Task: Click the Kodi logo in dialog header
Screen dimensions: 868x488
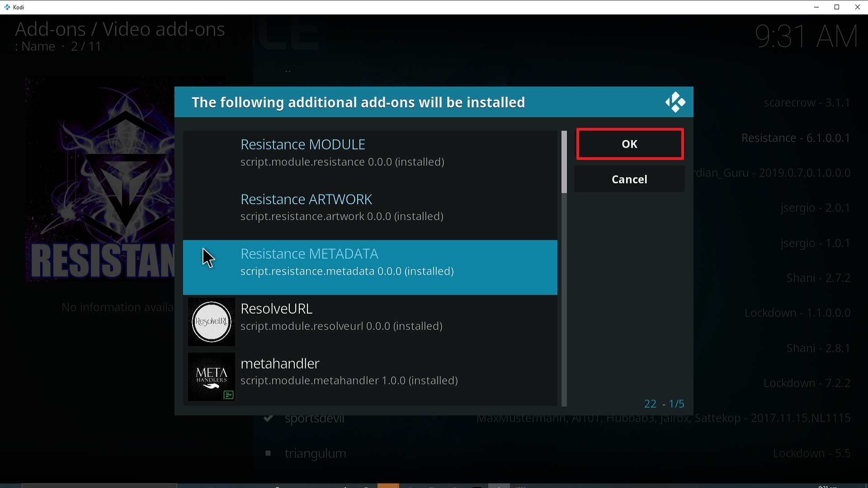Action: (675, 102)
